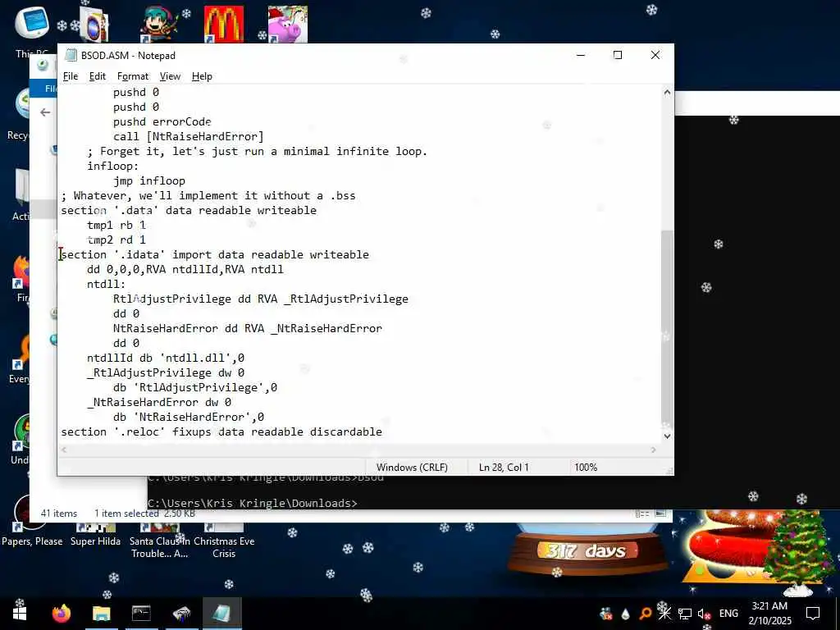Viewport: 840px width, 630px height.
Task: Click the line "ntdllId db 'ntdll.dll',0"
Action: point(166,358)
